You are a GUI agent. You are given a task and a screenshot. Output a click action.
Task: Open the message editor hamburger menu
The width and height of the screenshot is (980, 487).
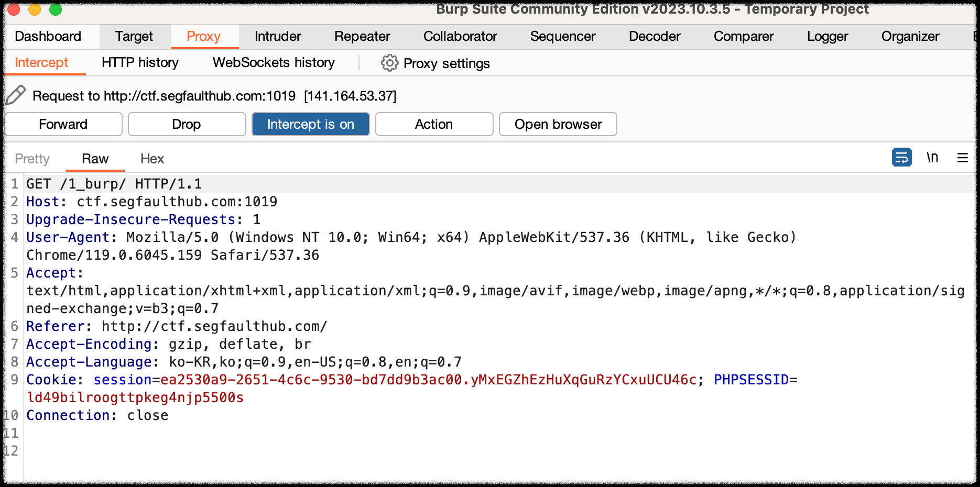(x=963, y=158)
